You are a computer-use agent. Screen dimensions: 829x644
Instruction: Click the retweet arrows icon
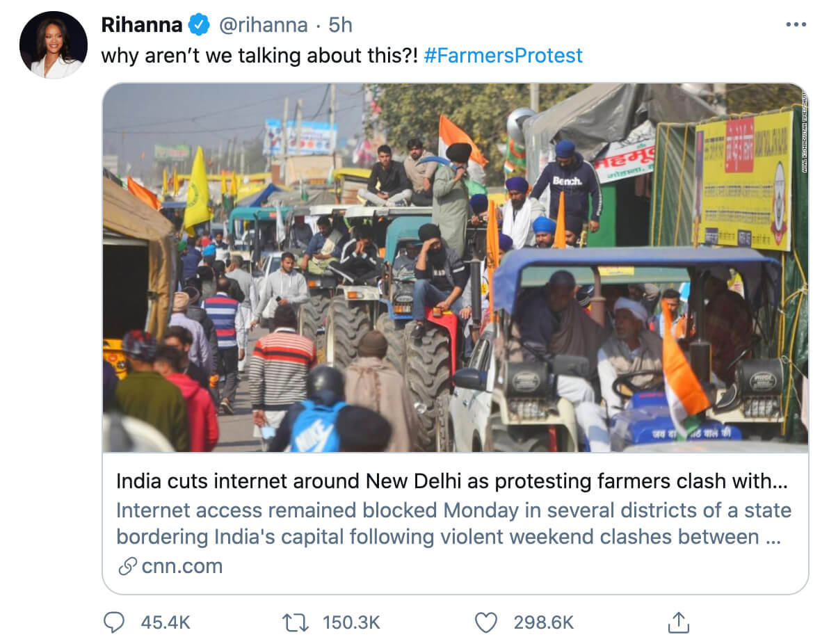pos(297,622)
